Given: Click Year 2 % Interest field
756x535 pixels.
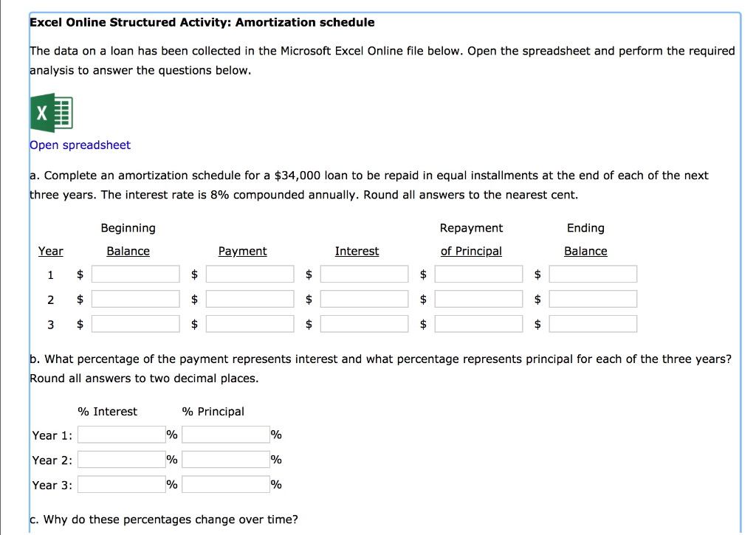Looking at the screenshot, I should point(122,460).
